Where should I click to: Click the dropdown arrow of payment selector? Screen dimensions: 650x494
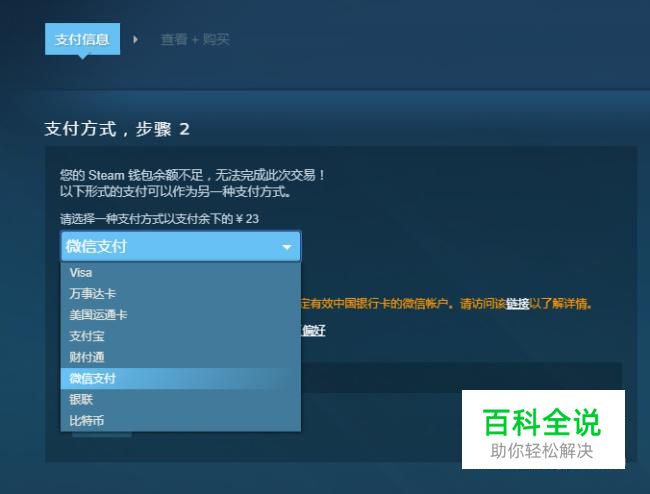286,247
